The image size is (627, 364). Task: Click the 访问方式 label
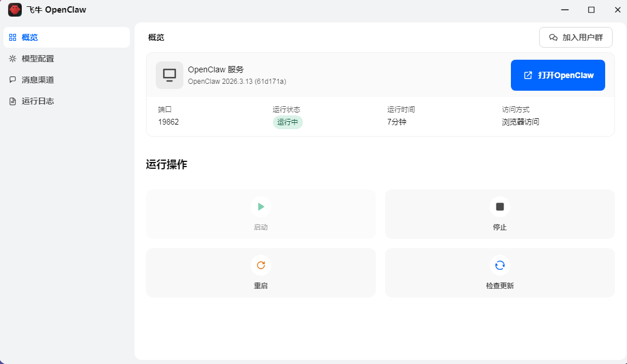[x=516, y=110]
